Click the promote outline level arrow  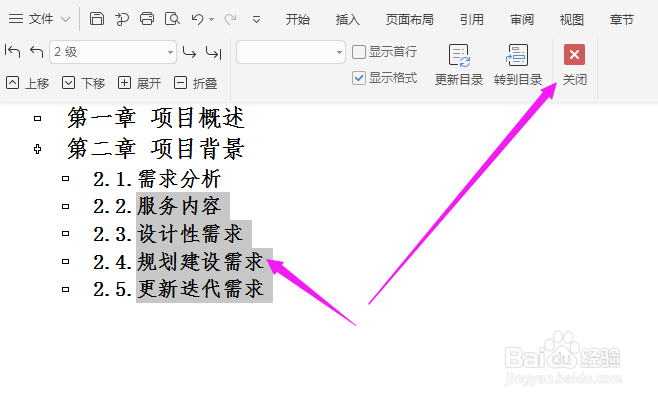tap(37, 52)
